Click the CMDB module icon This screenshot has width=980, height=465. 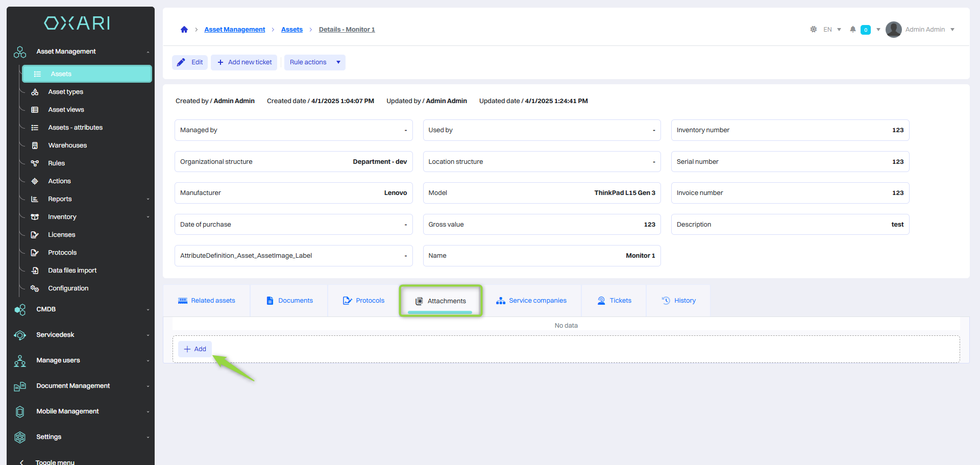click(20, 310)
